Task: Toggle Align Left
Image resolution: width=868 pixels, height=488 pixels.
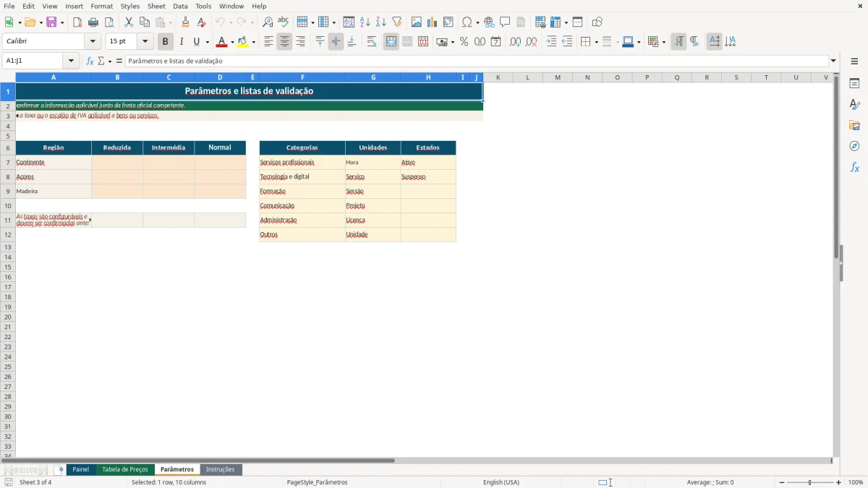Action: (268, 42)
